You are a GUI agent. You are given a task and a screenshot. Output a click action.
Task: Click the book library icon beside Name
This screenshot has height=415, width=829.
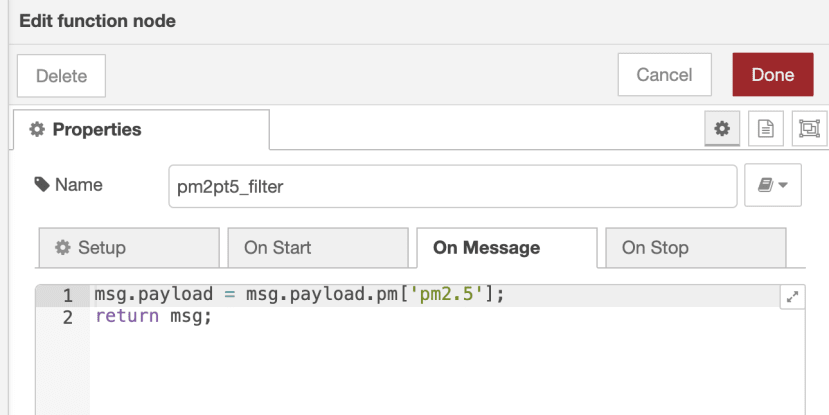pos(766,185)
